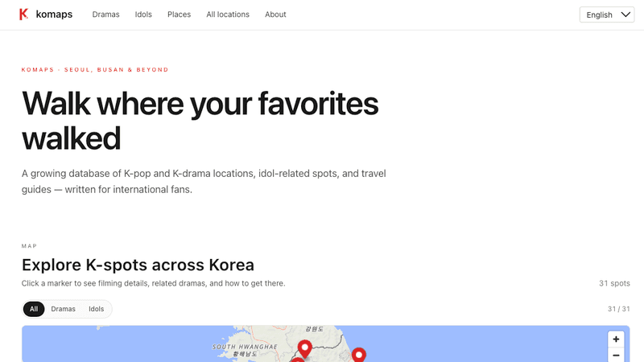Click the 'KOMAPS · SEOUL, BUSAN & BEYOND' tagline
The image size is (644, 362).
(x=95, y=70)
